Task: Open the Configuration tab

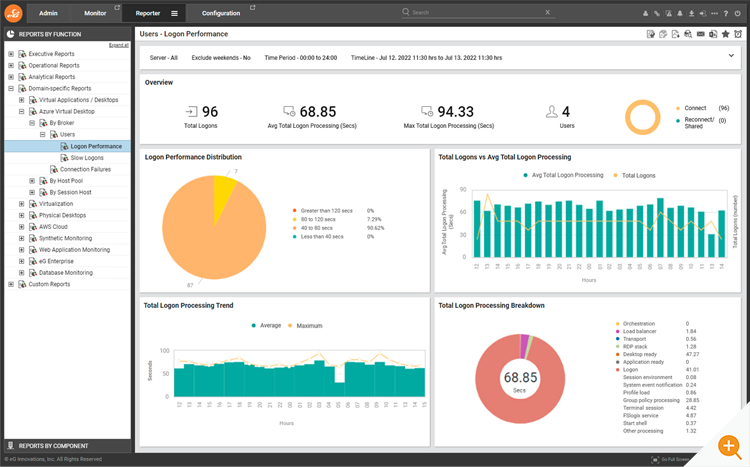Action: tap(221, 13)
